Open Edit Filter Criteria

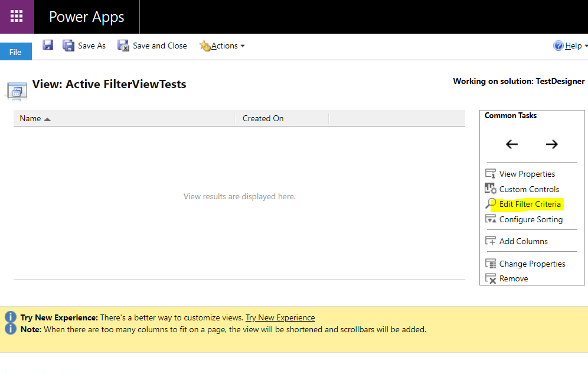pyautogui.click(x=530, y=204)
